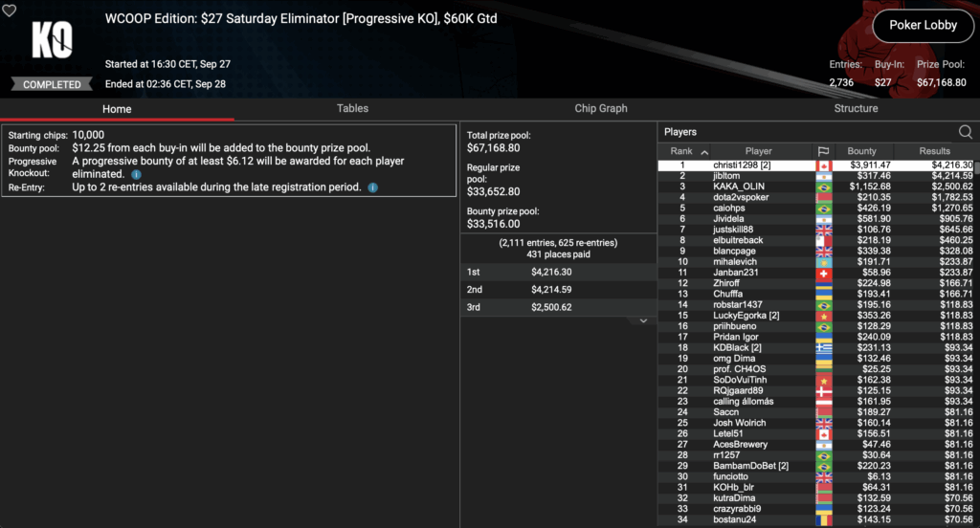Open the Chip Graph tab
Screen dimensions: 980x528
pos(600,108)
